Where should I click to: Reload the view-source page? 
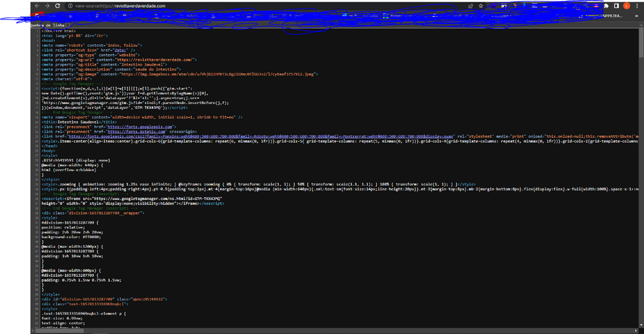point(57,6)
